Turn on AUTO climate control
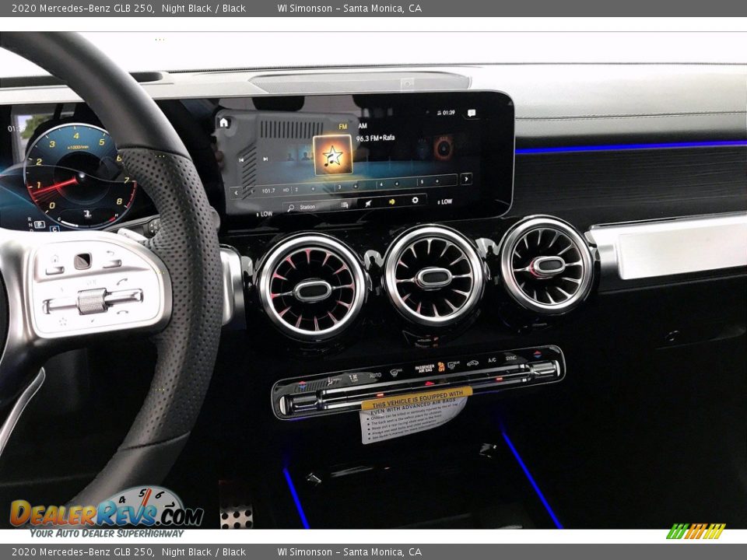747x560 pixels. pos(375,374)
